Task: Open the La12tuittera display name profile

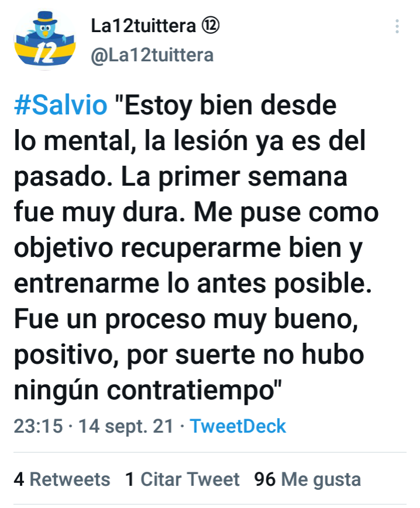Action: tap(143, 26)
